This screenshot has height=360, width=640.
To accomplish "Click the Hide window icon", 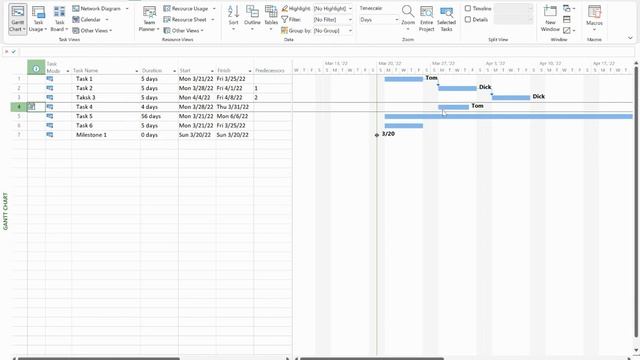I will (568, 31).
